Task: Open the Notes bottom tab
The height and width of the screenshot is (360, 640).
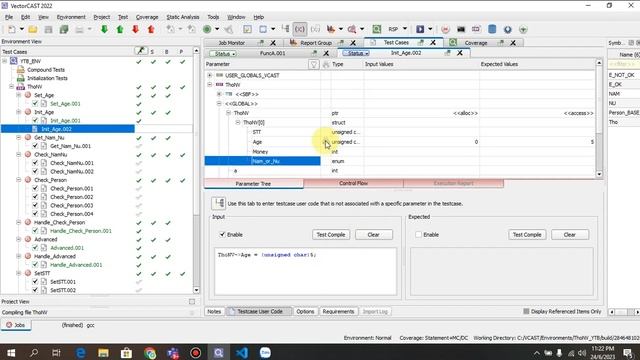Action: coord(214,311)
